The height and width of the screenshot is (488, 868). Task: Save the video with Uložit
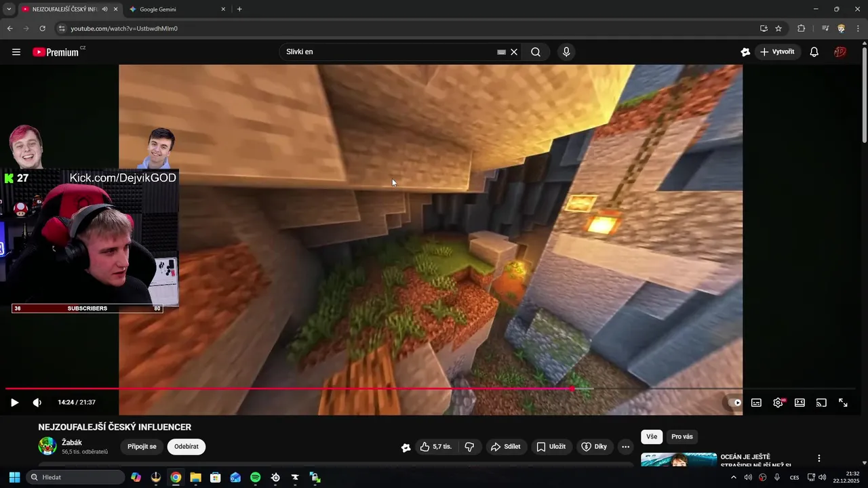tap(551, 447)
